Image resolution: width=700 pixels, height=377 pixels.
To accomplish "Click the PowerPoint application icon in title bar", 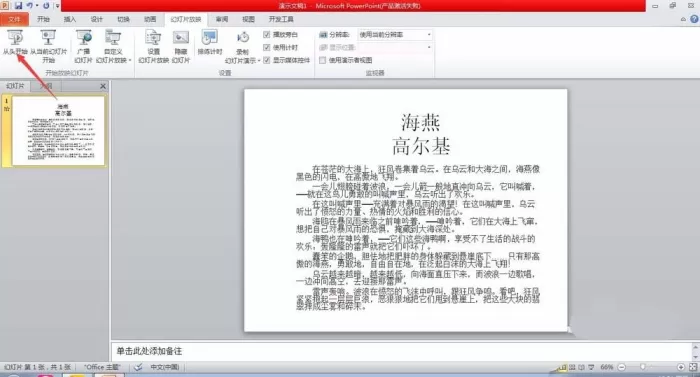I will [x=5, y=5].
